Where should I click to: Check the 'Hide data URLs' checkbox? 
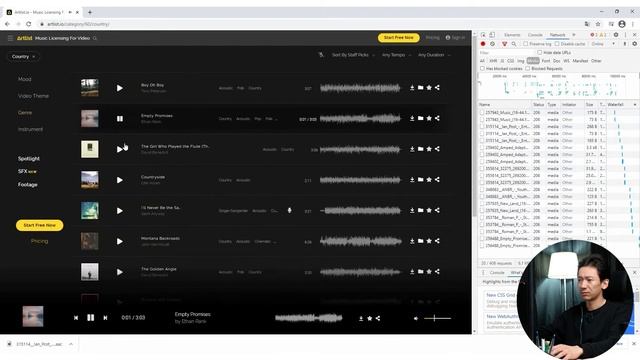(540, 53)
